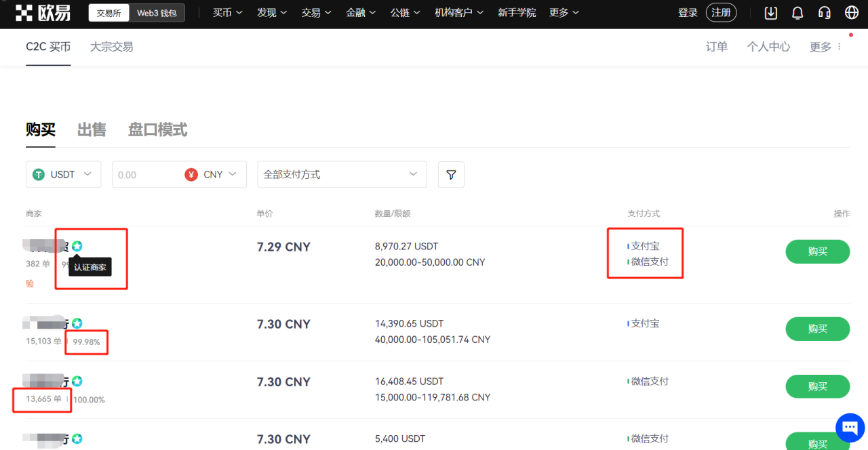868x450 pixels.
Task: Click 购买 for the 14,390.65 USDT offer
Action: (818, 329)
